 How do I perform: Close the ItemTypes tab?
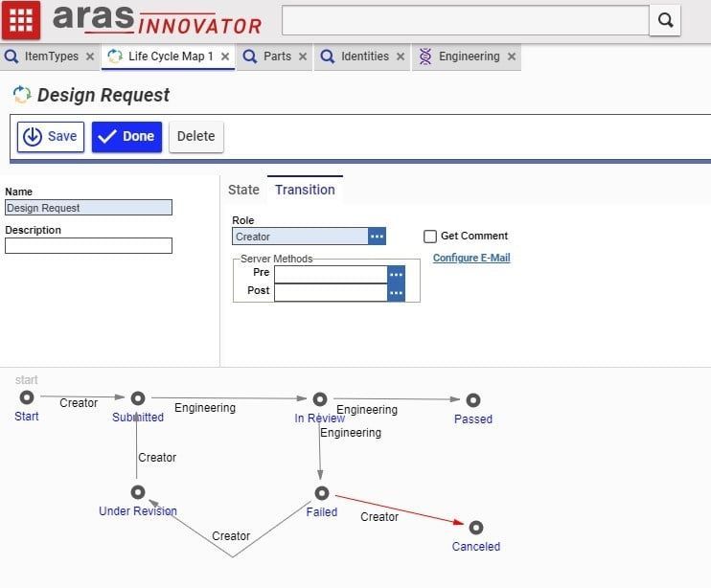[90, 57]
